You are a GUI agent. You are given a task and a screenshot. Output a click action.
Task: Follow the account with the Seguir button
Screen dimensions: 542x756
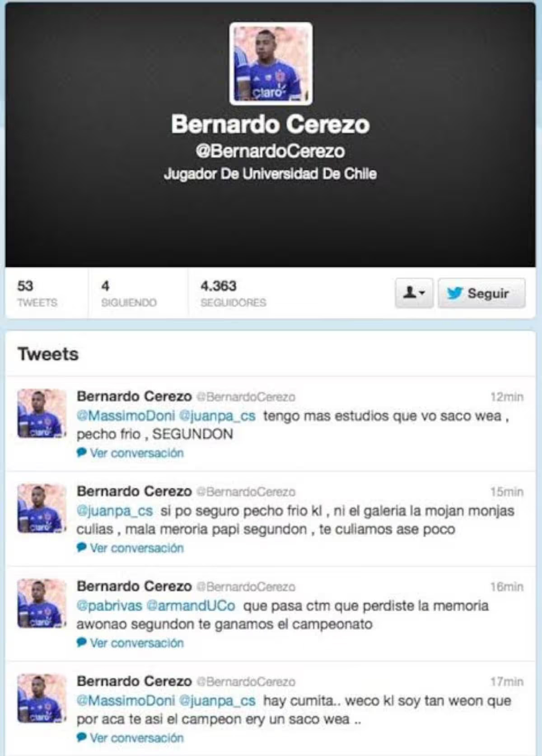481,293
